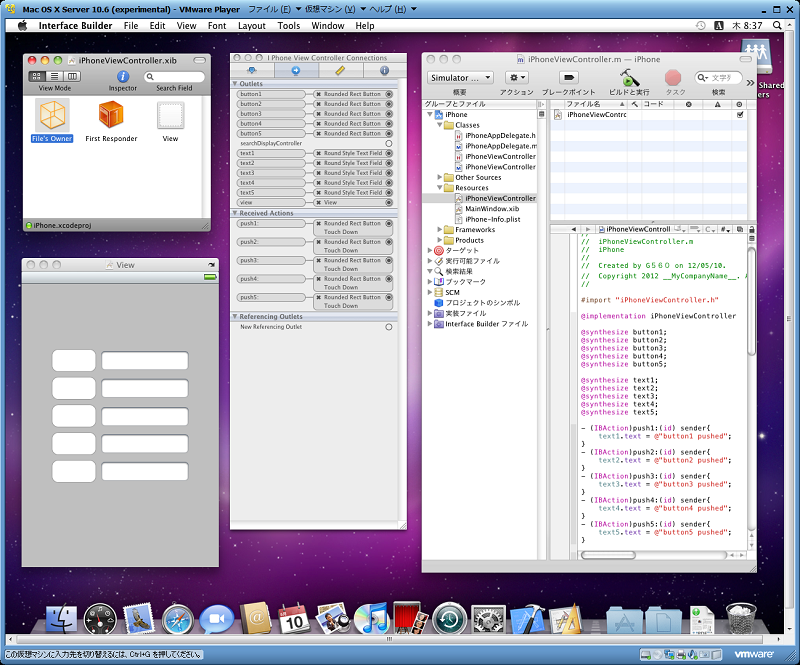Click connection circle for searchDisplayController outlet
Screen dimensions: 800x665
click(389, 143)
